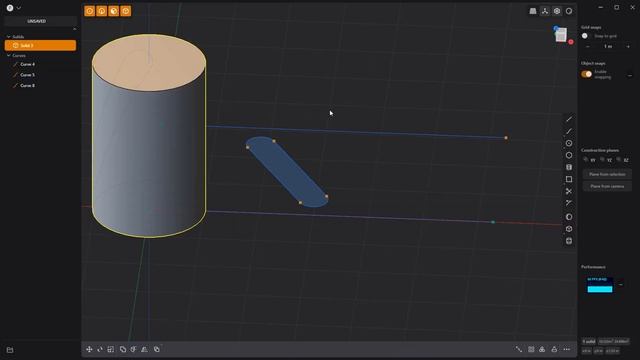Open the dropdown chevron beside the logo
This screenshot has width=640, height=360.
[19, 8]
